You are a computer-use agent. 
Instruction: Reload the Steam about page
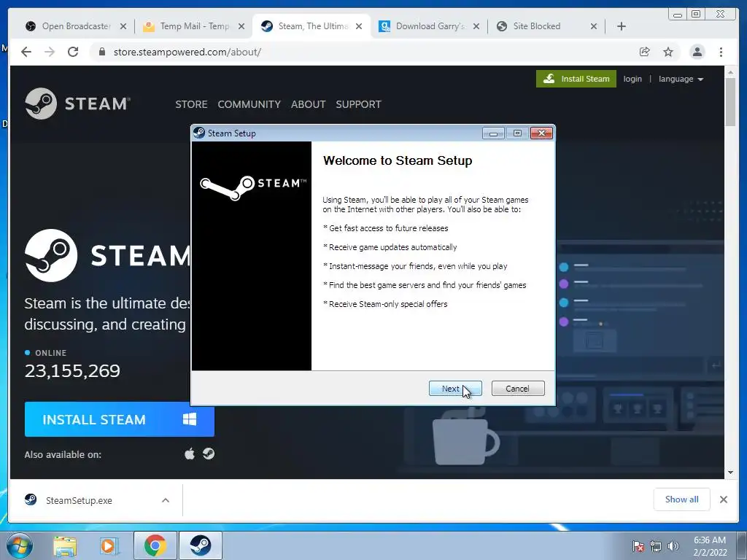(x=73, y=52)
